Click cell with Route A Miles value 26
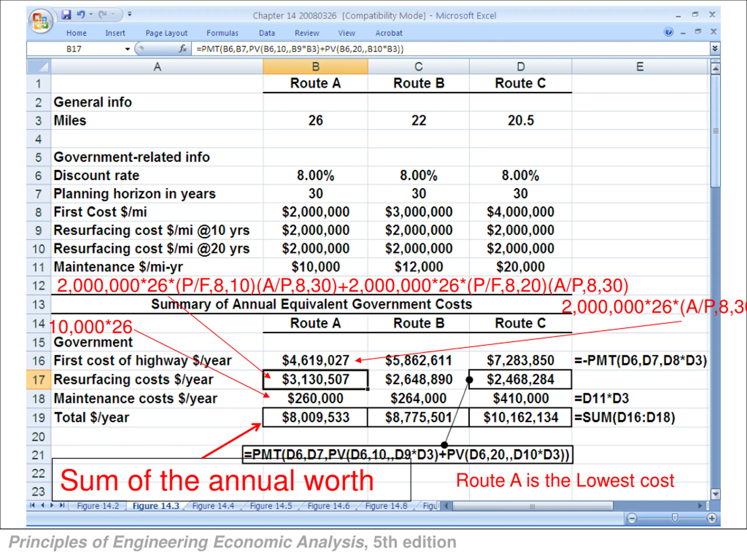 click(x=315, y=120)
